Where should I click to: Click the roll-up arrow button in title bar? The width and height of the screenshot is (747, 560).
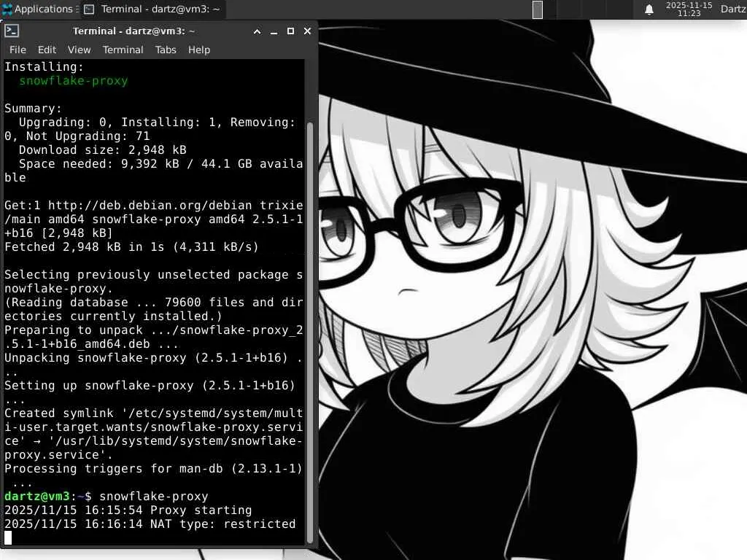(x=257, y=31)
